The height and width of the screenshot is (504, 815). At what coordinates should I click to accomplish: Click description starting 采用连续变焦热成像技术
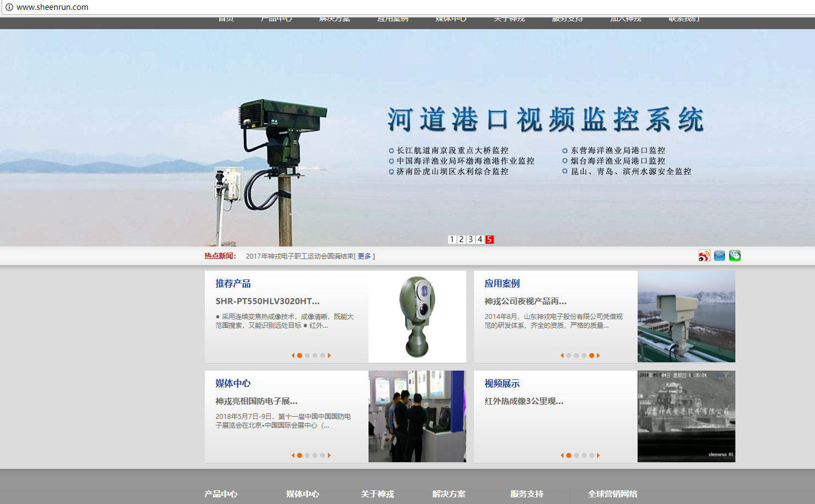click(284, 321)
